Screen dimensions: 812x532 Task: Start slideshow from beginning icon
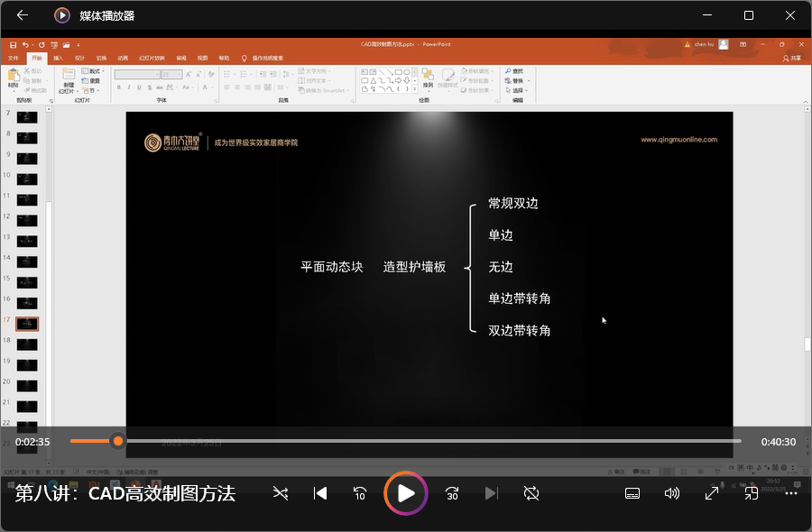[x=54, y=45]
